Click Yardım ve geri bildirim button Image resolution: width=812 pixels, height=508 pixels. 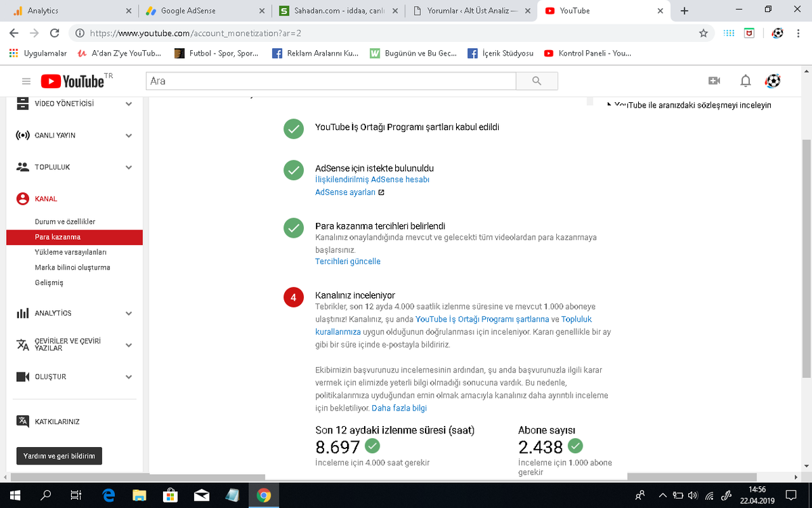coord(59,457)
